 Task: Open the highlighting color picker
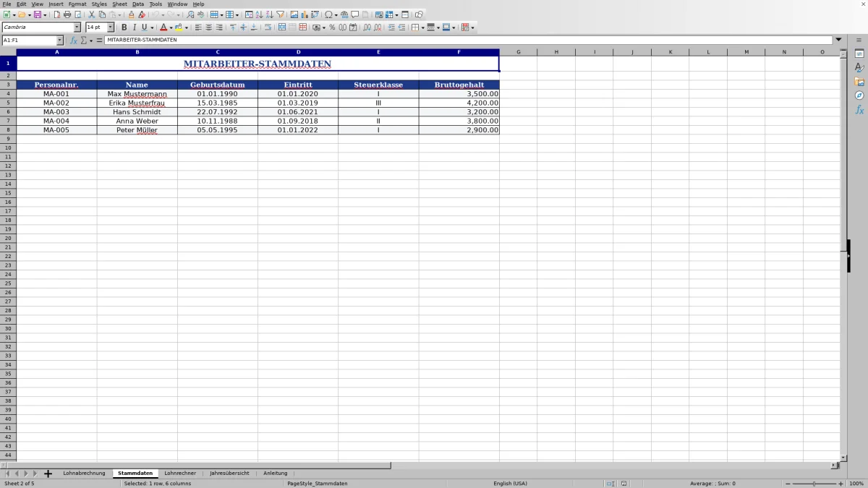point(187,27)
